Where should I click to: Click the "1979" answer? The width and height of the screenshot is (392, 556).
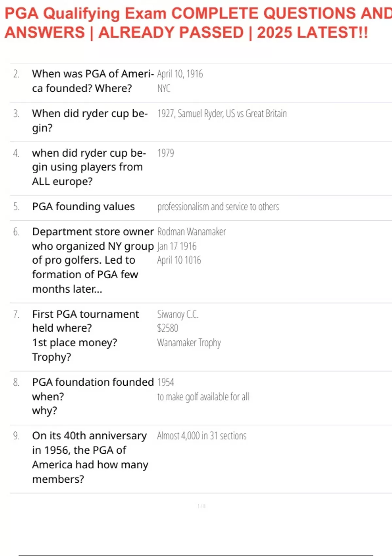click(166, 153)
